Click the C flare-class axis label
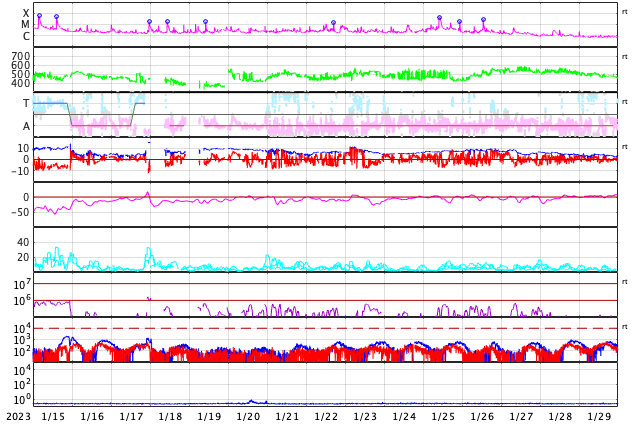Screen dimensions: 634x424 point(26,36)
